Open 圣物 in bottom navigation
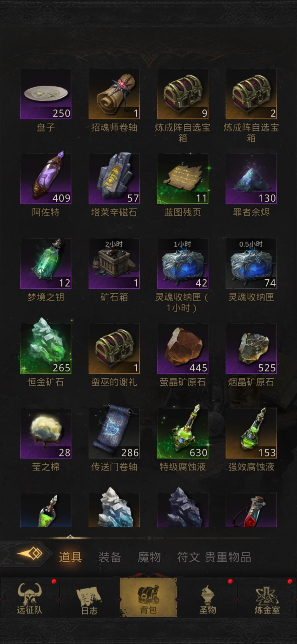Image resolution: width=297 pixels, height=644 pixels. [208, 599]
